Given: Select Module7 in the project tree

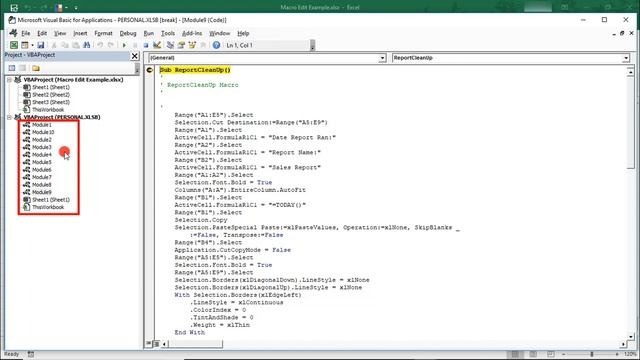Looking at the screenshot, I should point(42,178).
